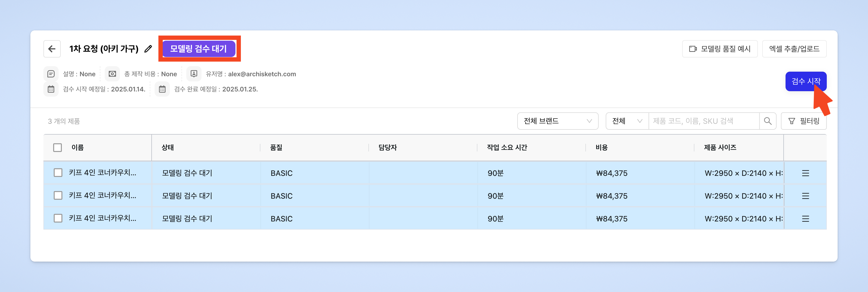Expand the 전체 브랜드 dropdown
The image size is (868, 292).
coord(558,121)
